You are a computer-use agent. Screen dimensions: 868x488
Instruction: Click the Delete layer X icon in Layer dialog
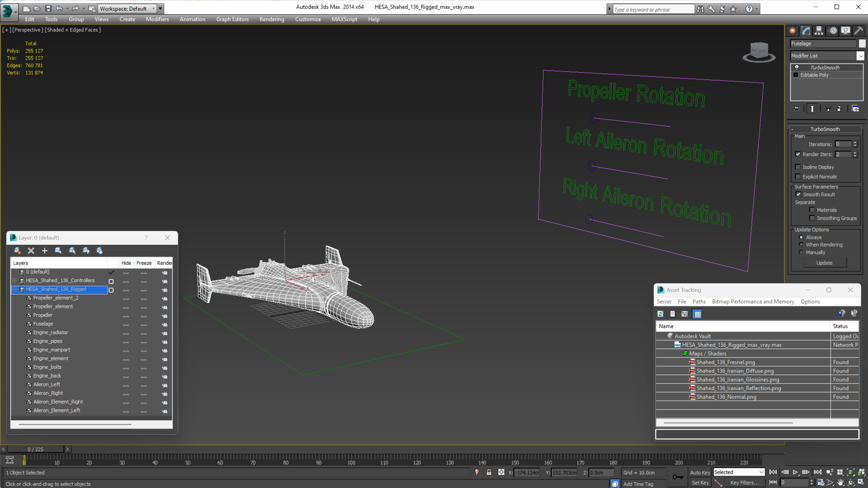point(31,251)
